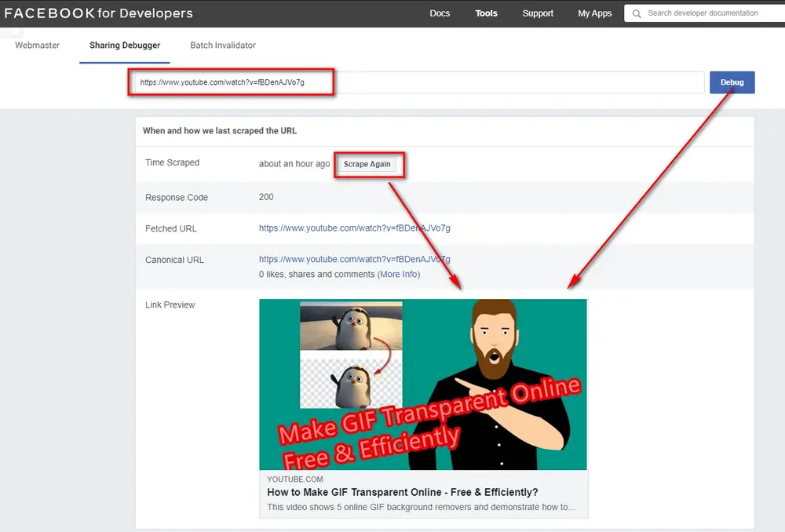Click the search magnifier icon
This screenshot has width=785, height=532.
[637, 13]
